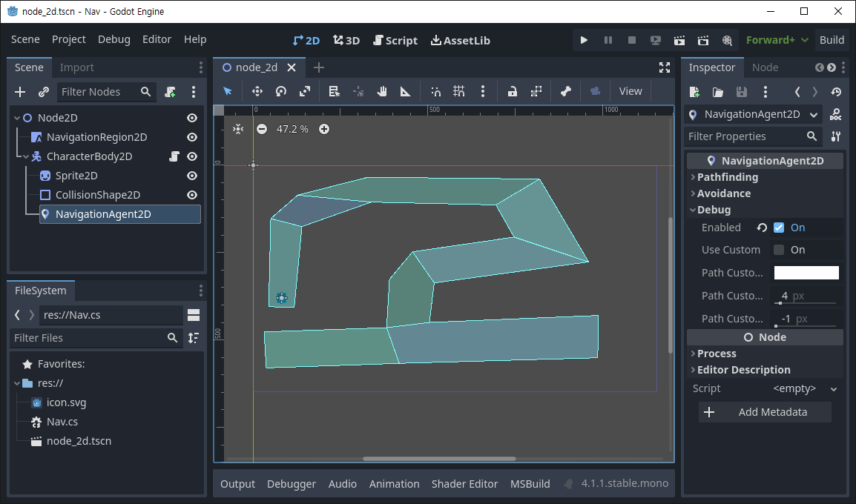Screen dimensions: 856x504
Task: Activate the Rotate Mode tool
Action: 281,91
